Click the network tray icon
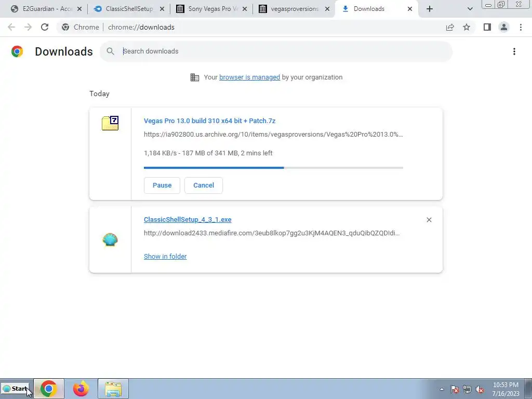 click(467, 389)
